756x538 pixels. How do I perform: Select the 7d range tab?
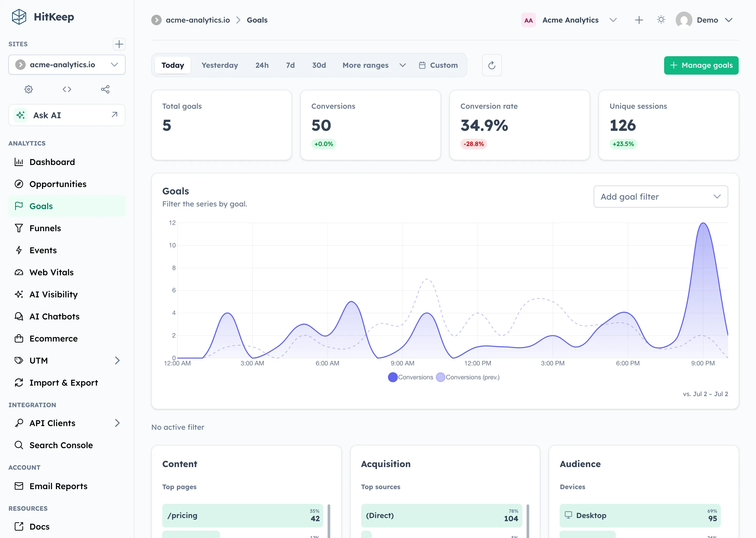(x=290, y=65)
